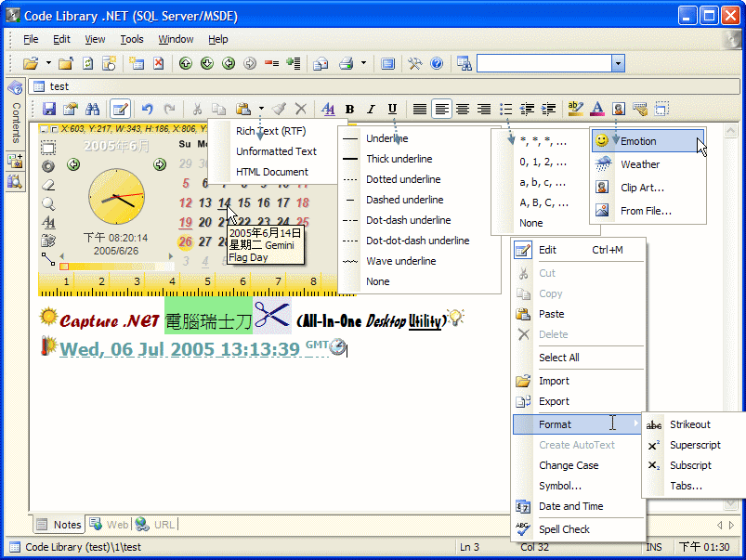The image size is (746, 560).
Task: Expand the Print dropdown arrow
Action: pos(363,63)
